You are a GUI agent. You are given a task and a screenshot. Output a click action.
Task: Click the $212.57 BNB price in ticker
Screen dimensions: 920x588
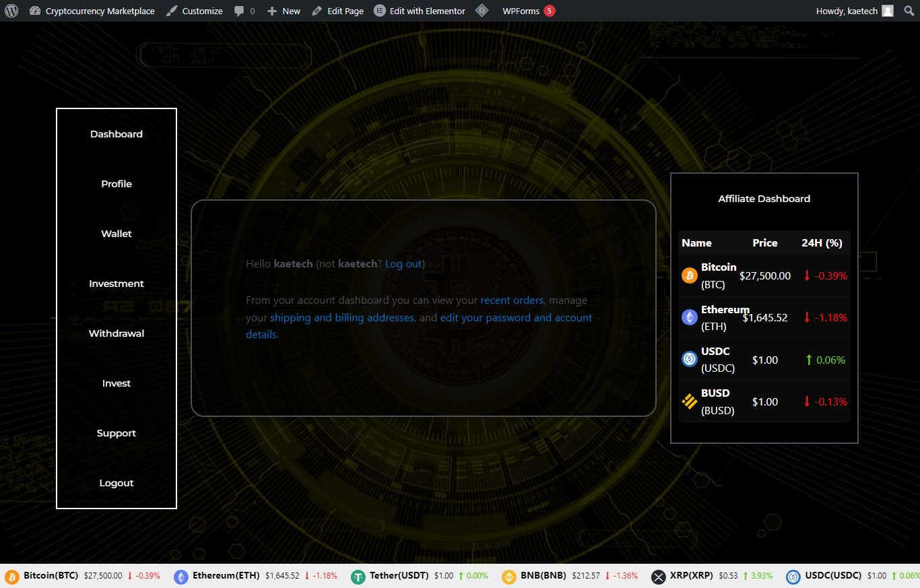point(586,576)
